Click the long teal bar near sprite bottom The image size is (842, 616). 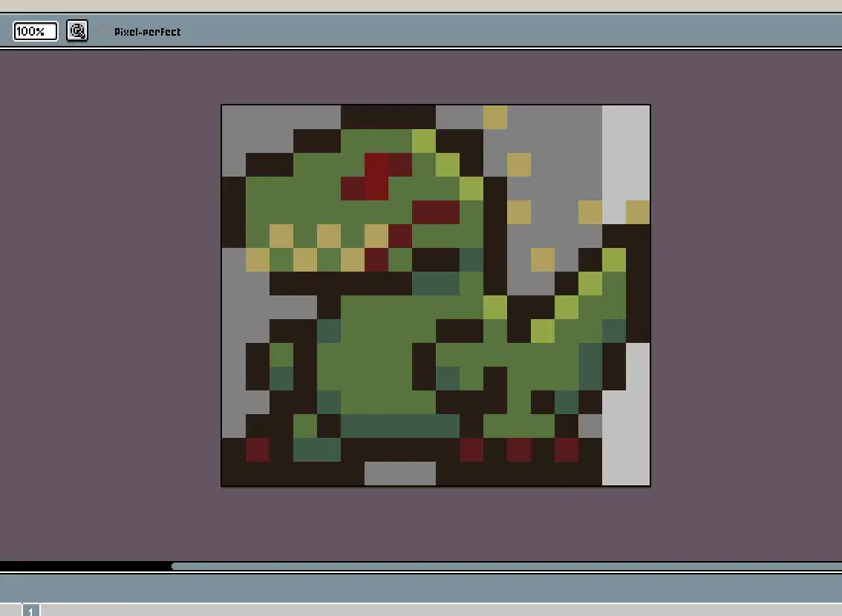pyautogui.click(x=400, y=426)
